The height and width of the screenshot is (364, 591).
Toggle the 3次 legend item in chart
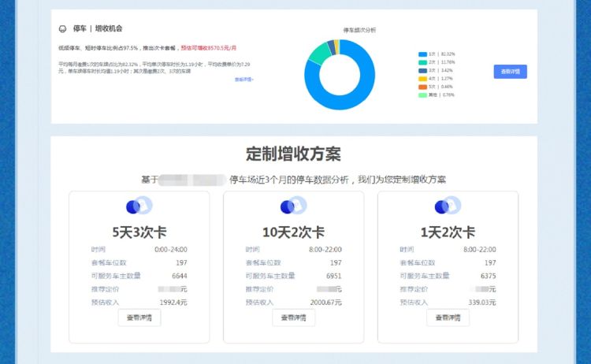pyautogui.click(x=433, y=70)
